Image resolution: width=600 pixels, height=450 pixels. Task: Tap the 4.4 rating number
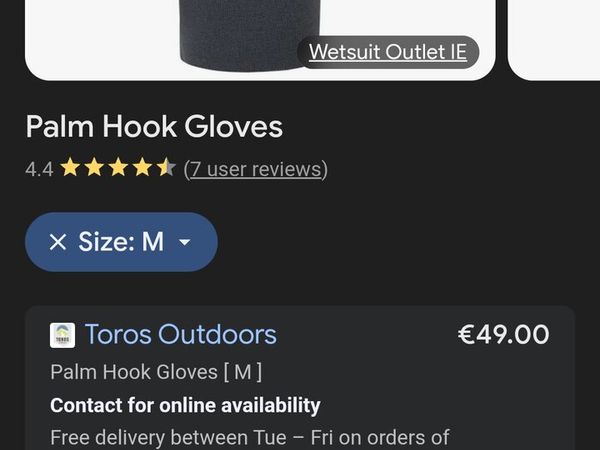(39, 169)
